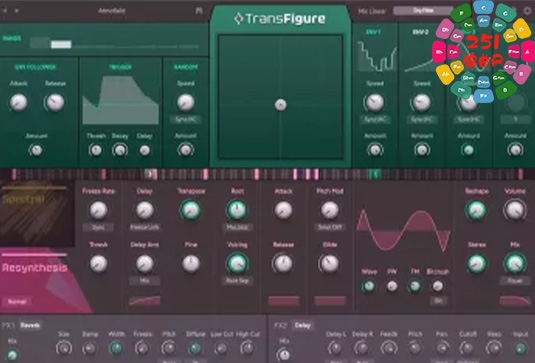Adjust Env Follower Amount knob

point(36,150)
